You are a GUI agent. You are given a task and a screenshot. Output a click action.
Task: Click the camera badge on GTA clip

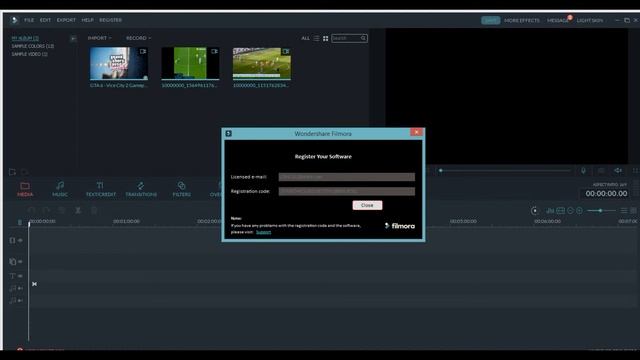click(x=143, y=51)
